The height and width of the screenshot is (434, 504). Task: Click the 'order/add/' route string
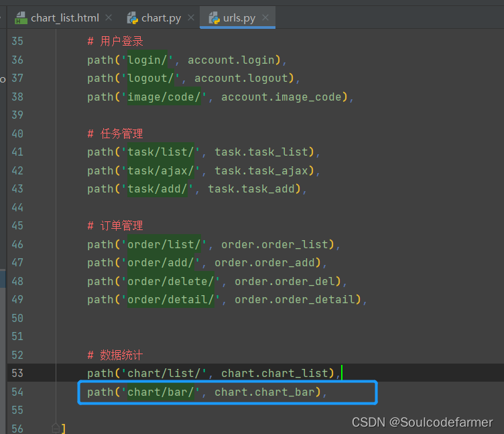[160, 262]
